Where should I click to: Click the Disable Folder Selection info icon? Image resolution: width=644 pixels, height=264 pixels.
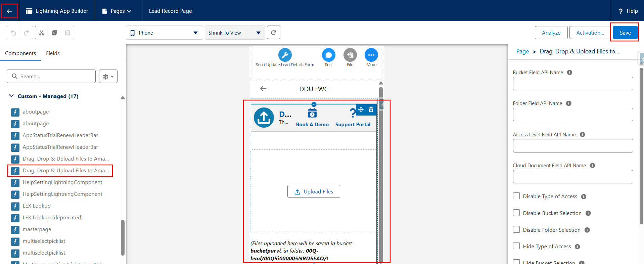(x=587, y=230)
